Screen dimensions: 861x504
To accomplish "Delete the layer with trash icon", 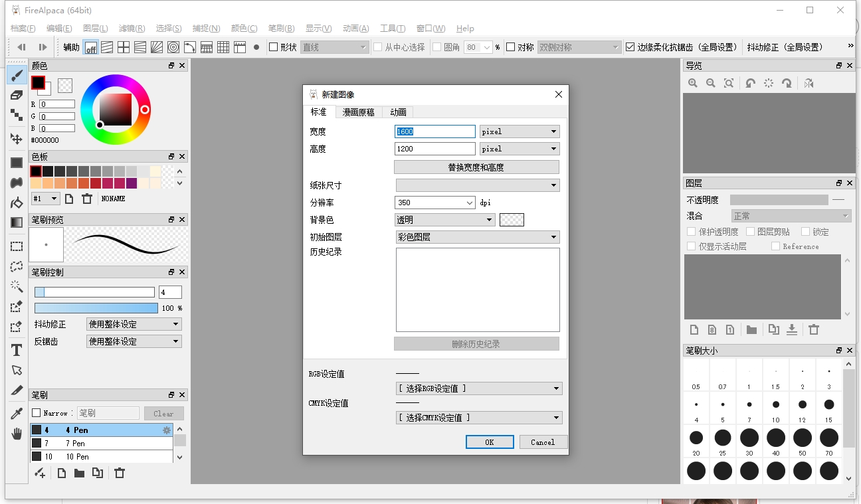I will click(x=814, y=329).
